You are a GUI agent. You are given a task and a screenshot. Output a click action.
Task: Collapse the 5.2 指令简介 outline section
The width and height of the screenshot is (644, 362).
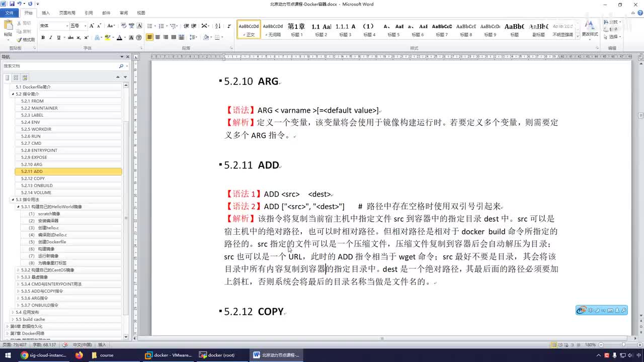click(x=13, y=94)
